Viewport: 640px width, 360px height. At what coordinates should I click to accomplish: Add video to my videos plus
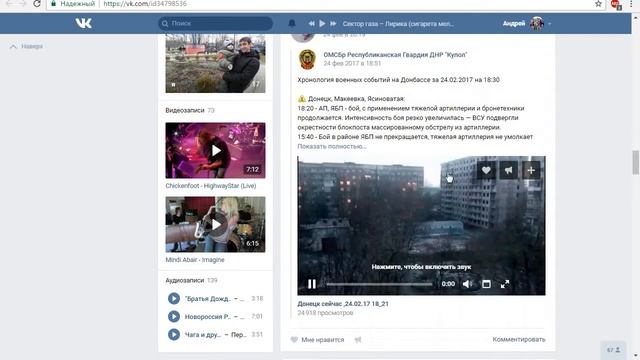point(531,170)
